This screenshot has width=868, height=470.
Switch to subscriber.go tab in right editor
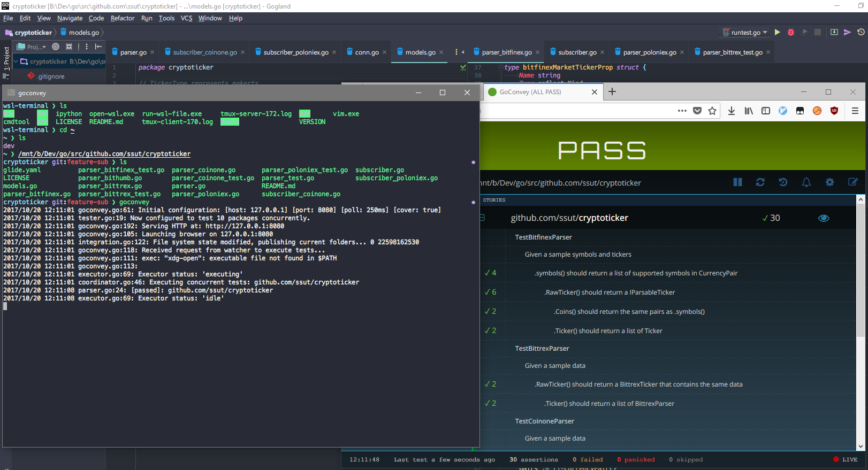coord(577,52)
